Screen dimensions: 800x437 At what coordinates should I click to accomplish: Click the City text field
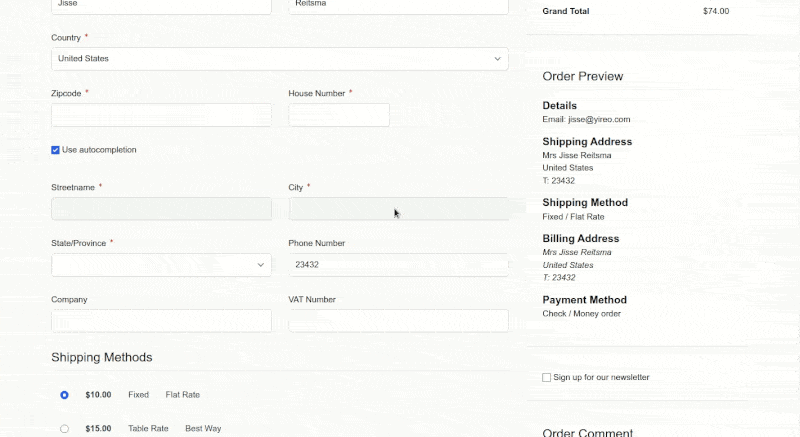click(x=398, y=209)
